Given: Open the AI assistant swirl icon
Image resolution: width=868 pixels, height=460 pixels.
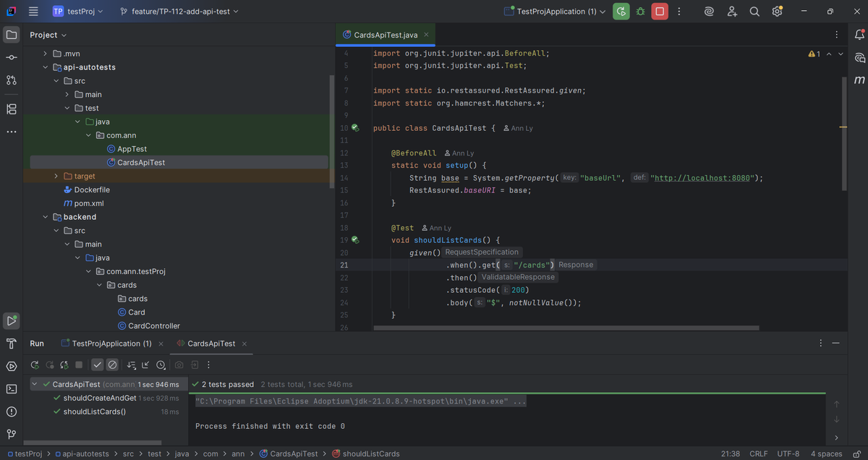Looking at the screenshot, I should pyautogui.click(x=710, y=12).
